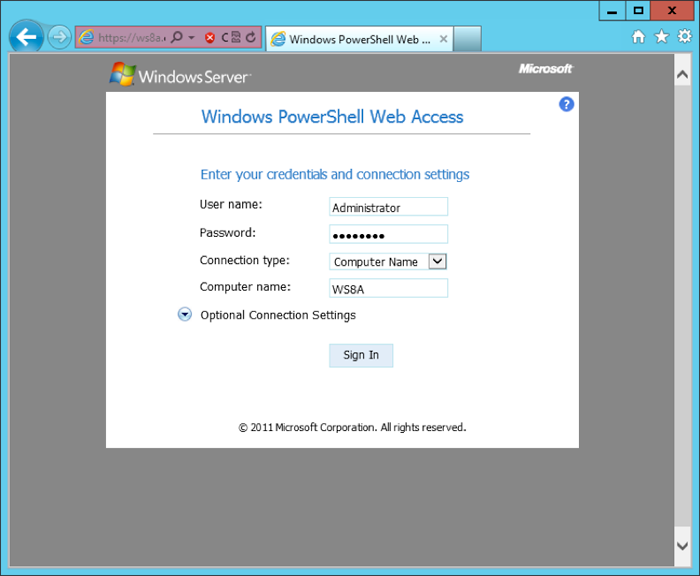Click the Microsoft copyright notice text

352,427
